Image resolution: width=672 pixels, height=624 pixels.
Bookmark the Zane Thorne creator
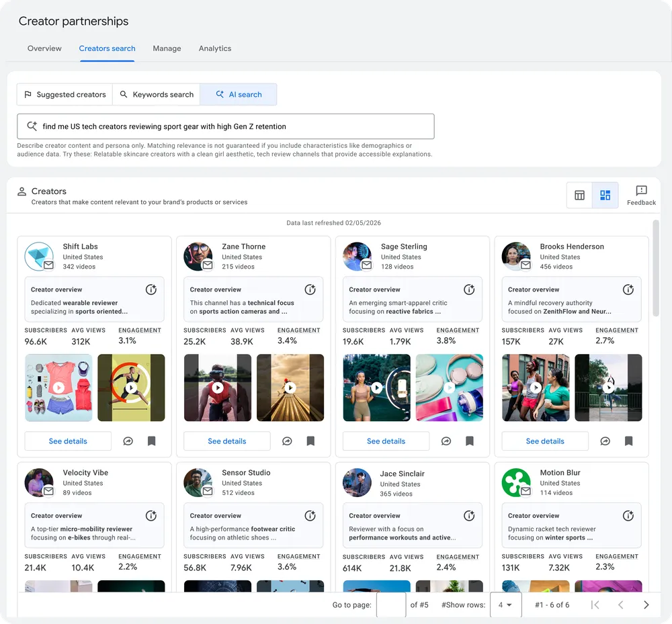310,441
